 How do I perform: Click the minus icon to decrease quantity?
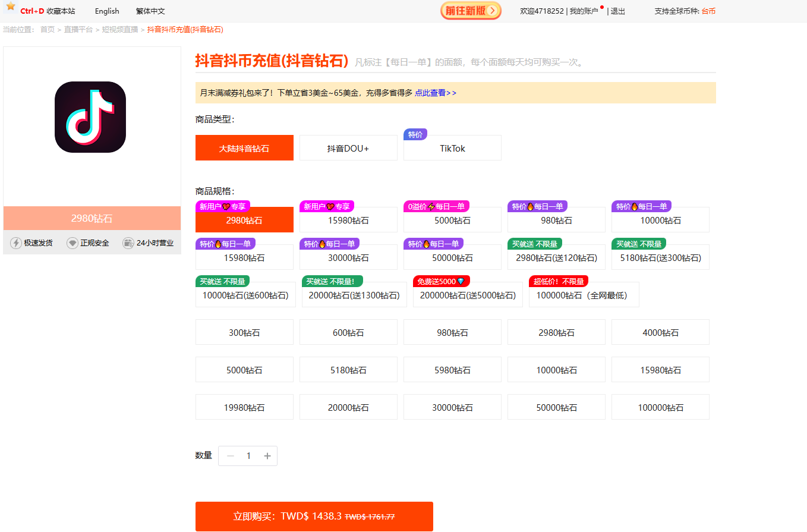[x=230, y=456]
